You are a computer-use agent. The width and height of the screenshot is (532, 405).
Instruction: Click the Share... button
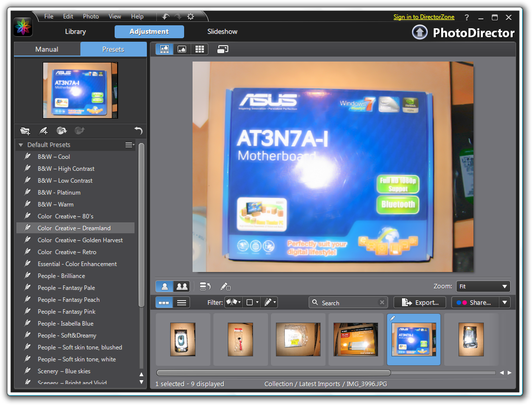(x=475, y=302)
